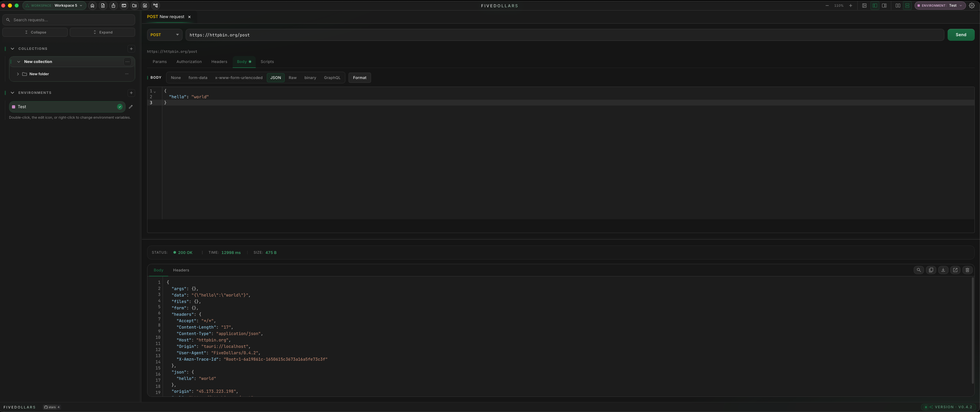Image resolution: width=980 pixels, height=412 pixels.
Task: Select GraphQL body type
Action: point(332,78)
